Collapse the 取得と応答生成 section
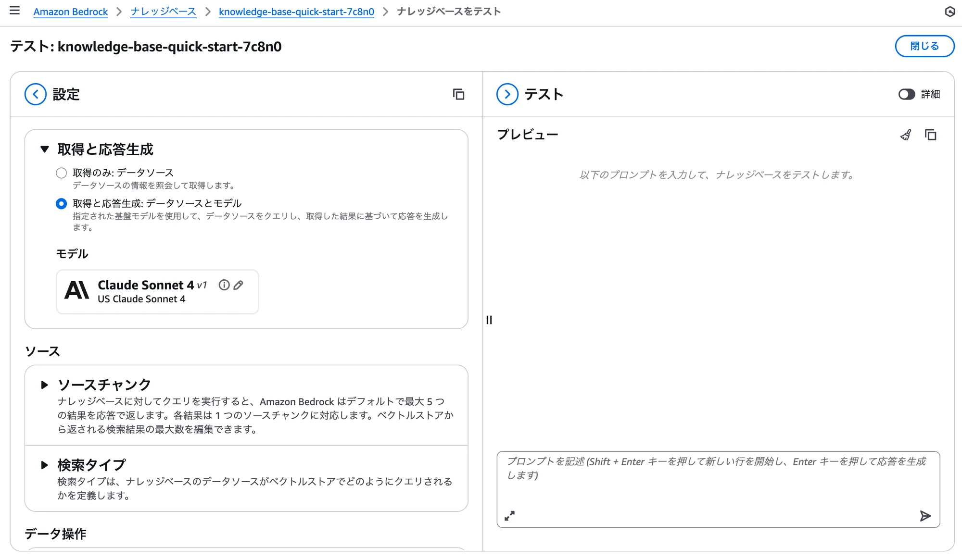Viewport: 962px width, 560px height. pos(45,149)
